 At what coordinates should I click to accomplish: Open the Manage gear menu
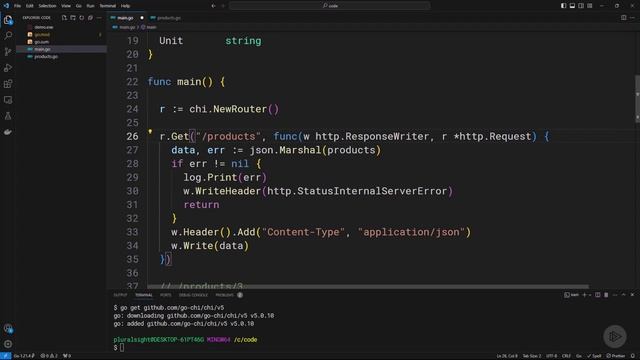point(8,344)
